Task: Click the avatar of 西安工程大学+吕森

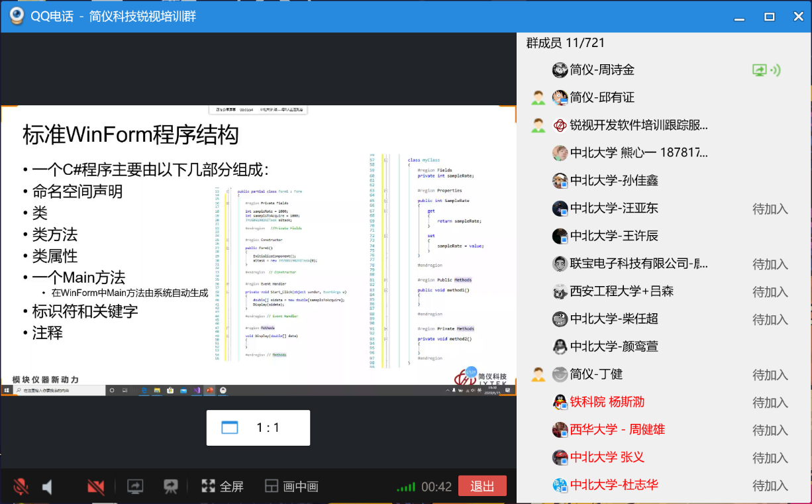Action: [x=560, y=291]
